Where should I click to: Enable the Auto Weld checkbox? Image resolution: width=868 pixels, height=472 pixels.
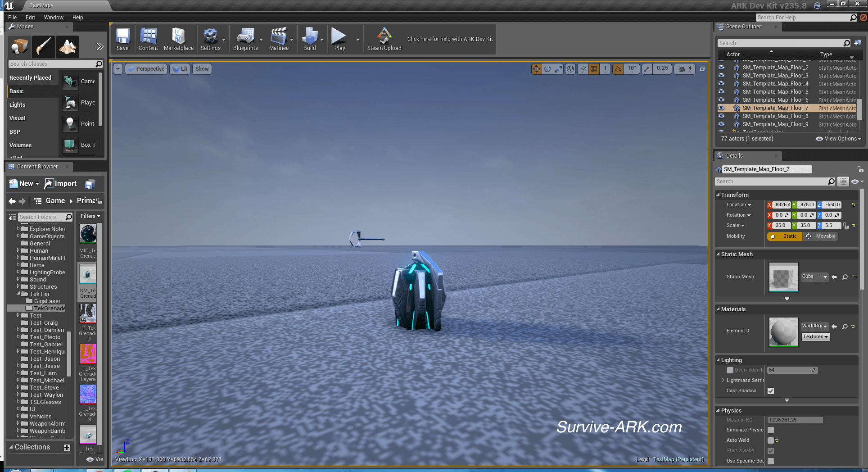click(x=771, y=440)
